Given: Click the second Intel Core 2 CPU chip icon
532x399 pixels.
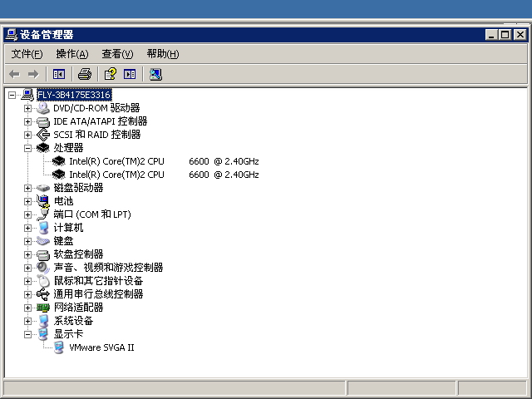Looking at the screenshot, I should 59,175.
